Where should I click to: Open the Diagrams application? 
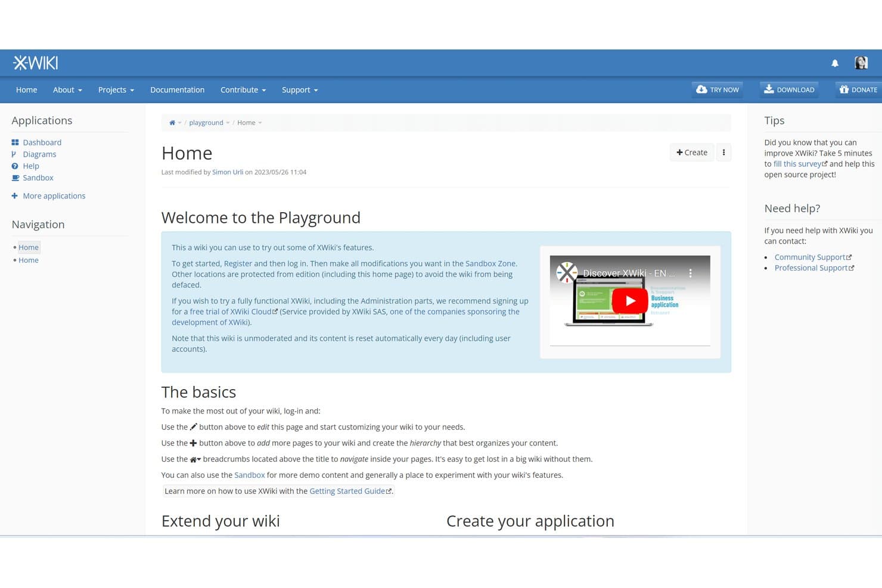(39, 154)
